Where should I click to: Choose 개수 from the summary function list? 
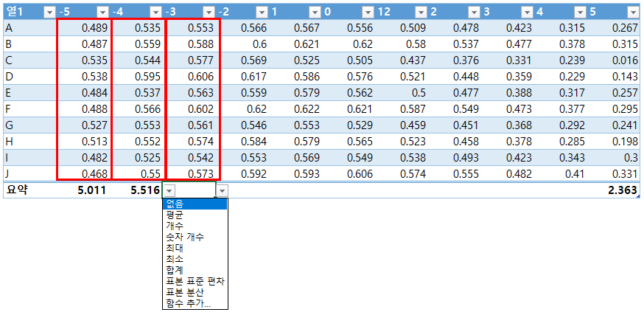pos(195,226)
